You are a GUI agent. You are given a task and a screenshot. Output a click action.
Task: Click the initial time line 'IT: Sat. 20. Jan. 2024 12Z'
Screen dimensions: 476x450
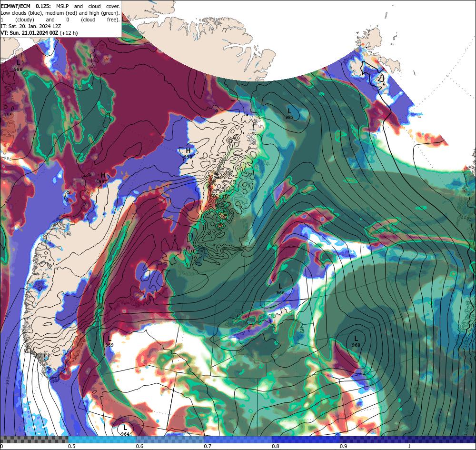click(x=31, y=26)
